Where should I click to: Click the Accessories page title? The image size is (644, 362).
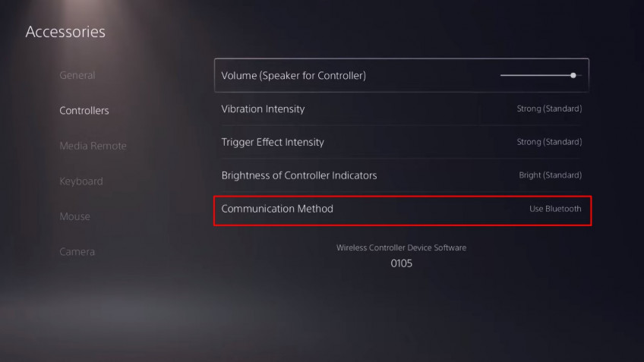(65, 32)
